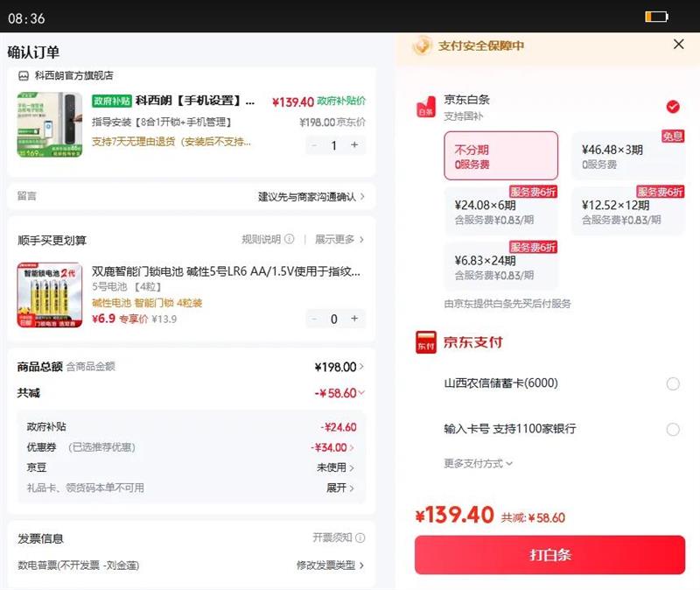Screen dimensions: 700x590
Task: Toggle the 京东白条 payment checkmark
Action: point(673,107)
